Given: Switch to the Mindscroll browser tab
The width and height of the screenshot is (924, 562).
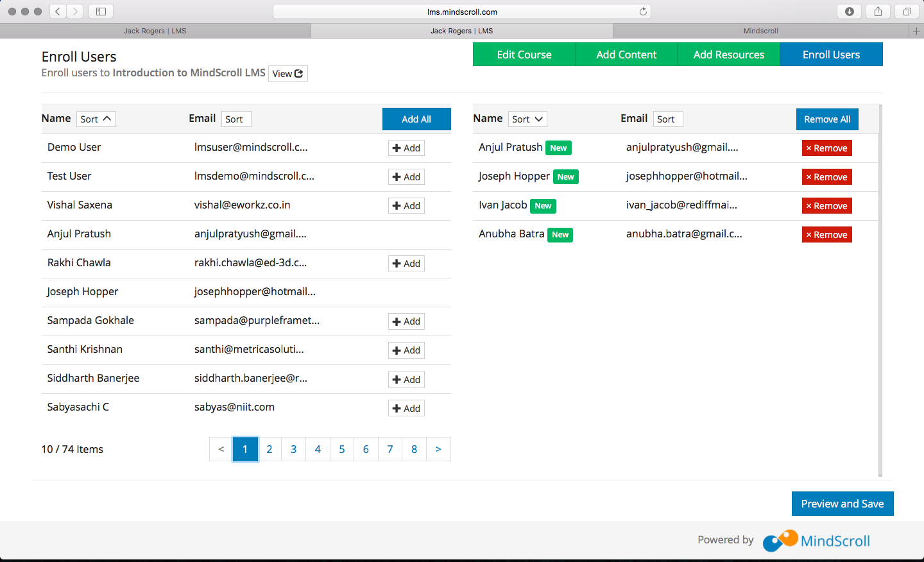Looking at the screenshot, I should (761, 31).
